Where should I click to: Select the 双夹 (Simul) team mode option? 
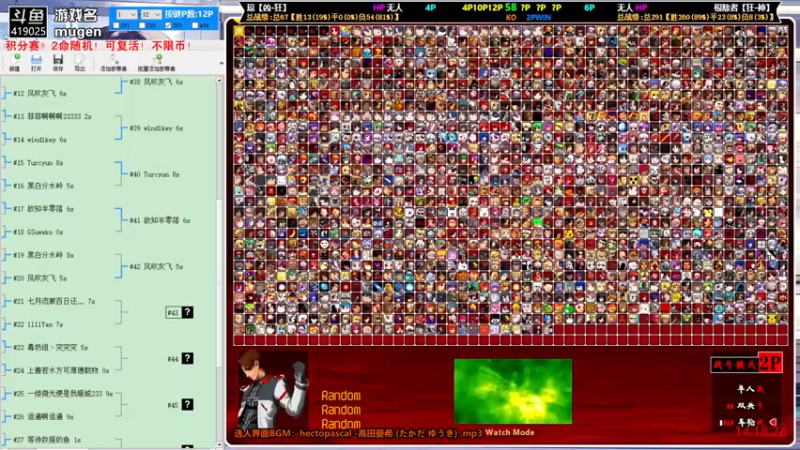click(x=746, y=406)
